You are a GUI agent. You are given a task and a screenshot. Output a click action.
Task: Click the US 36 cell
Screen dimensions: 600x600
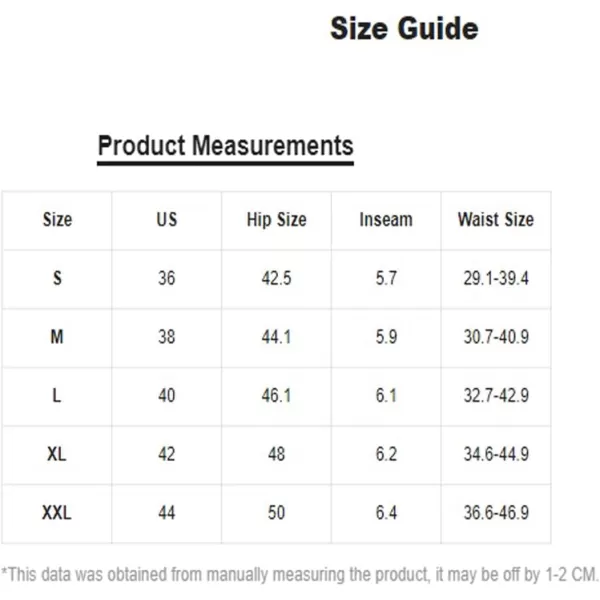(167, 278)
